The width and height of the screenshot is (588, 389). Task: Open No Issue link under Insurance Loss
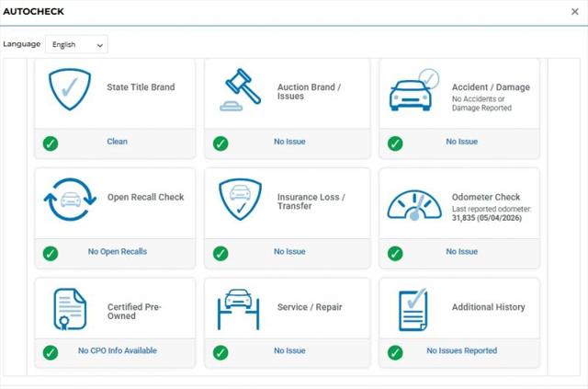coord(289,252)
